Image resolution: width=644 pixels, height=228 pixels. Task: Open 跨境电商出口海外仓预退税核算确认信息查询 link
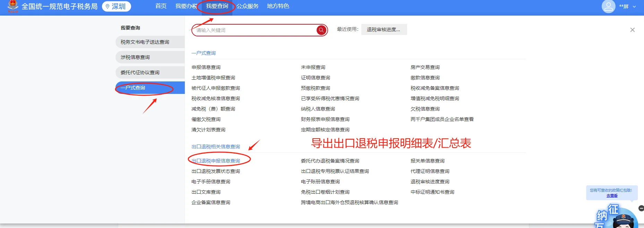pos(350,202)
